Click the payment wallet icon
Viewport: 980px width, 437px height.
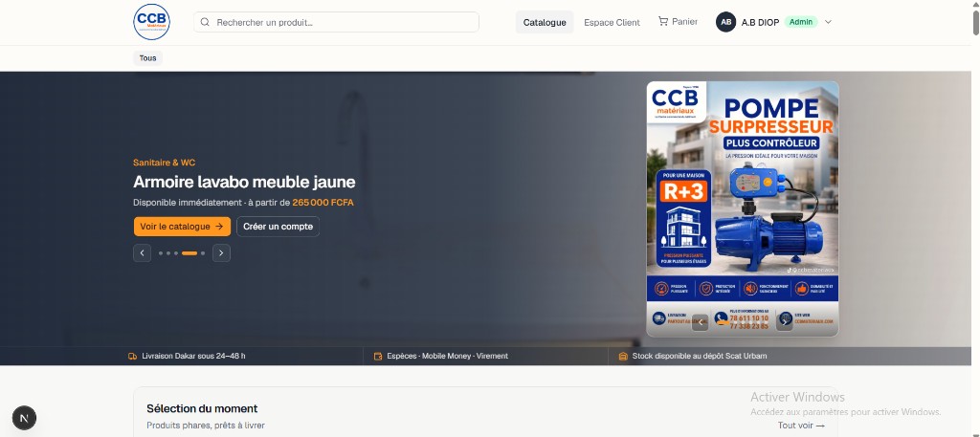coord(377,357)
